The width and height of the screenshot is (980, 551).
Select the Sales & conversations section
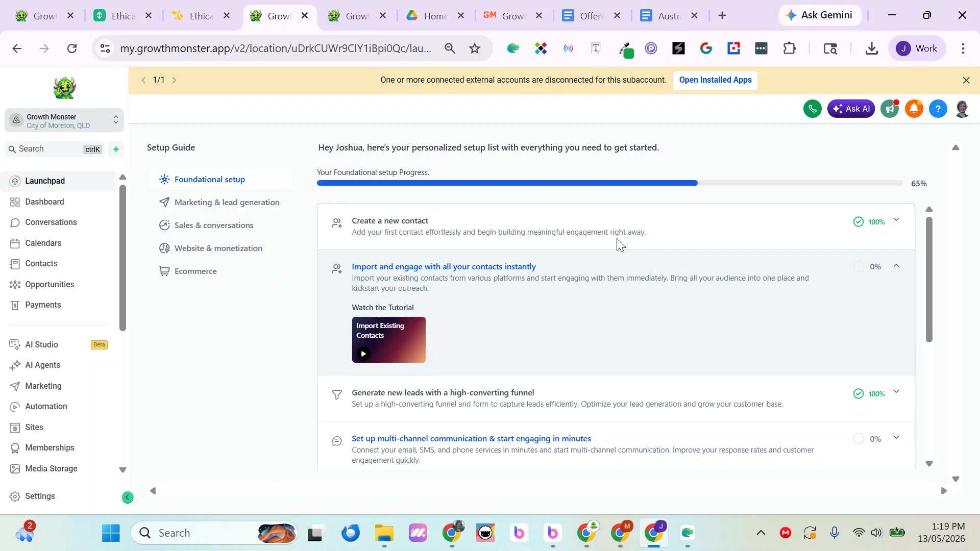220,226
